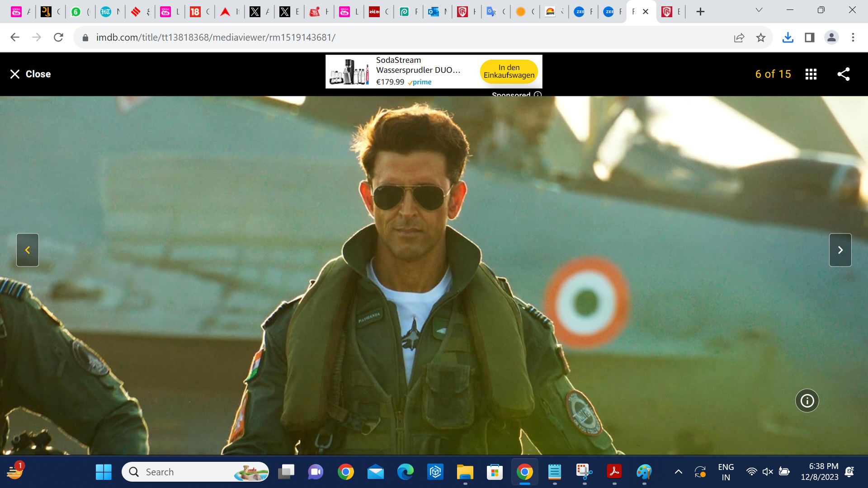Switch to the Outlook tab
Image resolution: width=868 pixels, height=488 pixels.
pyautogui.click(x=439, y=12)
